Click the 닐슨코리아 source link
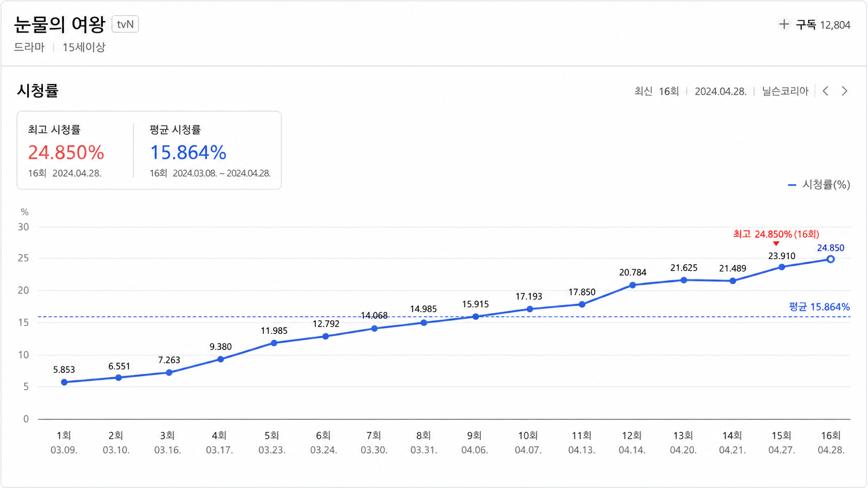The width and height of the screenshot is (868, 488). point(785,91)
